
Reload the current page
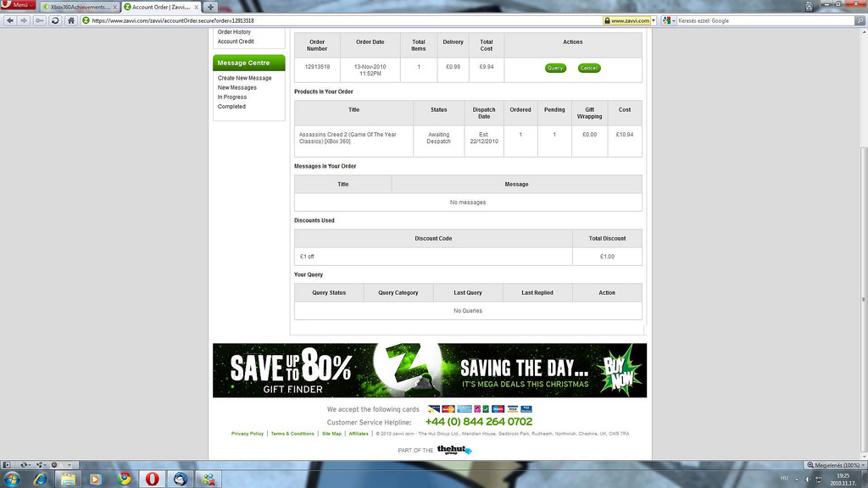pos(55,20)
